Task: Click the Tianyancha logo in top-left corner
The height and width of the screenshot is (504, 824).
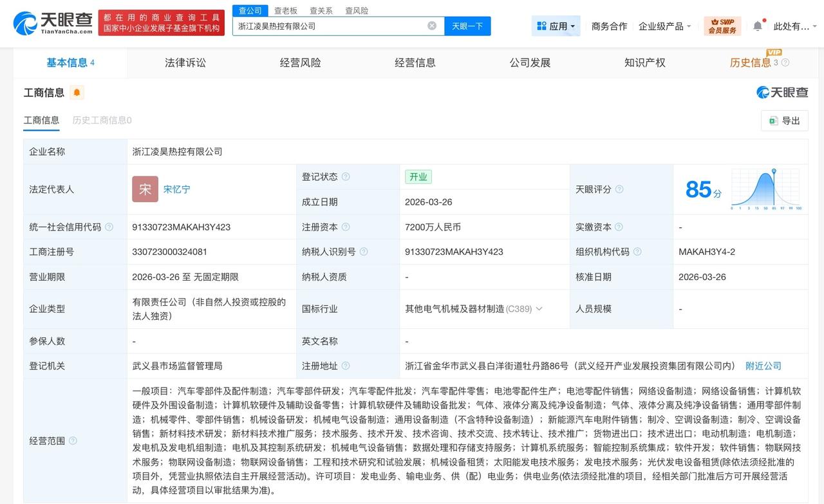Action: (48, 23)
